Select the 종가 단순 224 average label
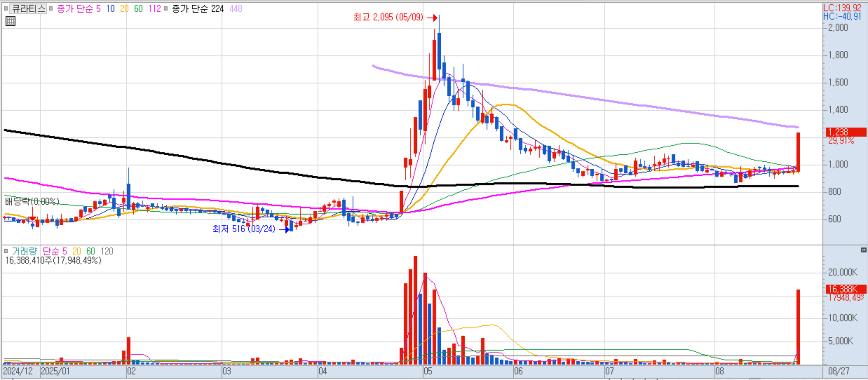The width and height of the screenshot is (868, 380). point(198,8)
